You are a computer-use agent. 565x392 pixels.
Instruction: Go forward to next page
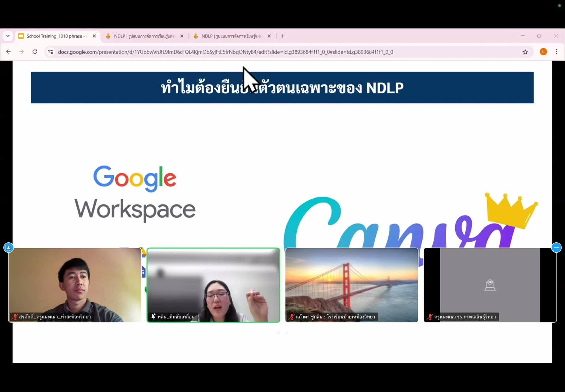point(21,52)
